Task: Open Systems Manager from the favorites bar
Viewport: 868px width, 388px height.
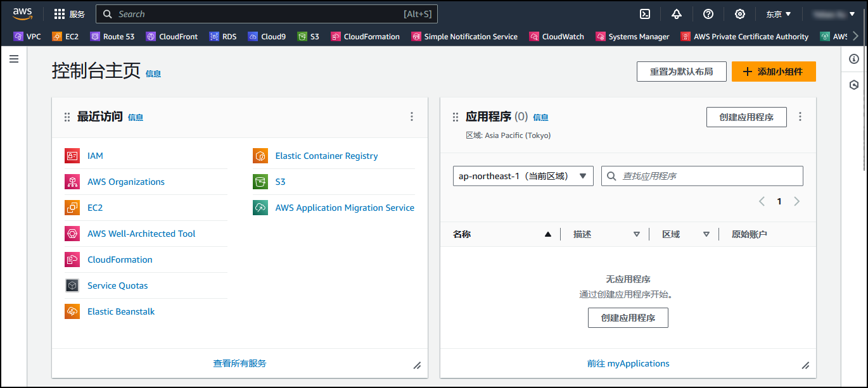Action: click(632, 37)
